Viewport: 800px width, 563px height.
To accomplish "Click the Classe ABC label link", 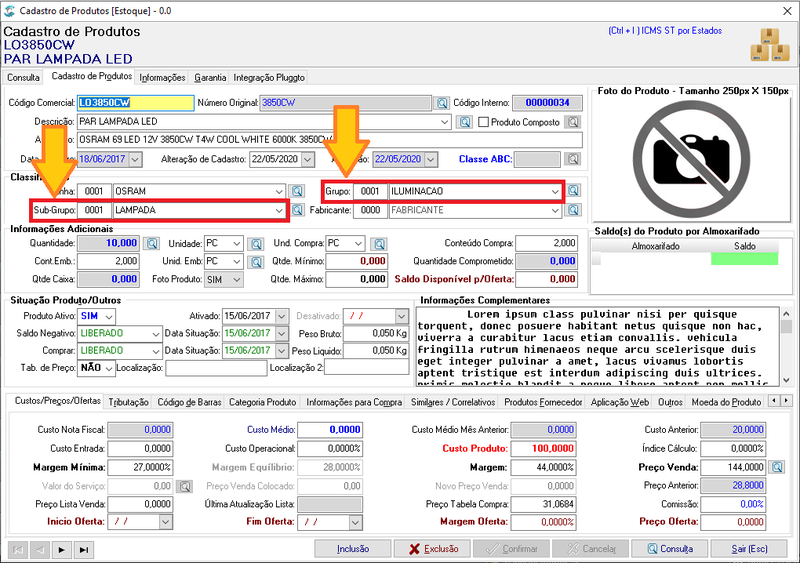I will (x=485, y=159).
